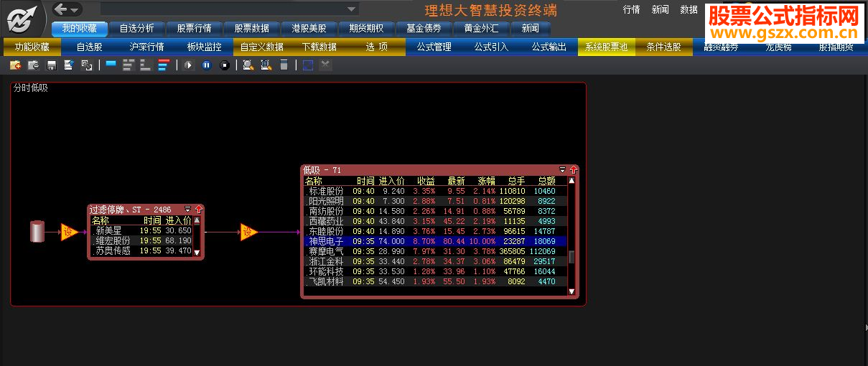Switch to the 新闻 tab in main tab row

531,29
